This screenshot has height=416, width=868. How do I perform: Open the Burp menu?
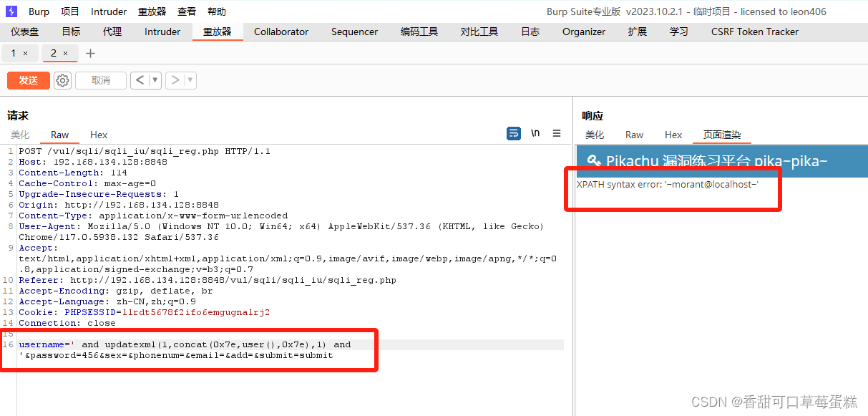pos(39,11)
